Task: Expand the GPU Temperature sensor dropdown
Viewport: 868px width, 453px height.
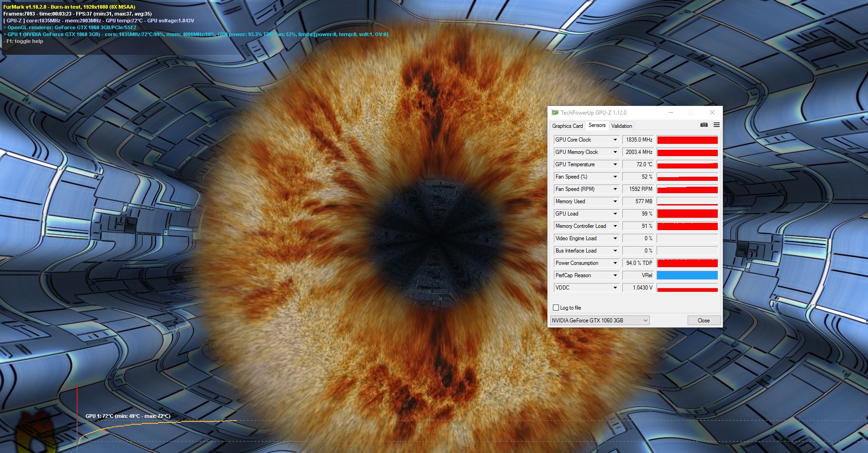Action: [615, 164]
